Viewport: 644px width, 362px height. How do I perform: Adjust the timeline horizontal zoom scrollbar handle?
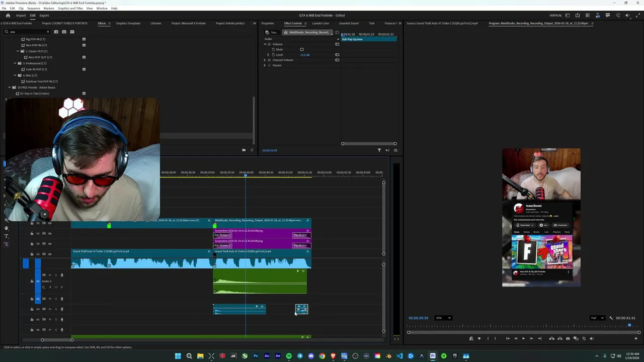(71, 340)
